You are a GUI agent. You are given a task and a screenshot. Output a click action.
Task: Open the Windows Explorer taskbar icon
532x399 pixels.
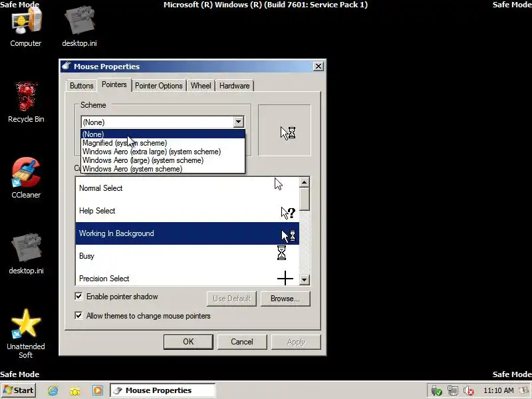click(75, 390)
